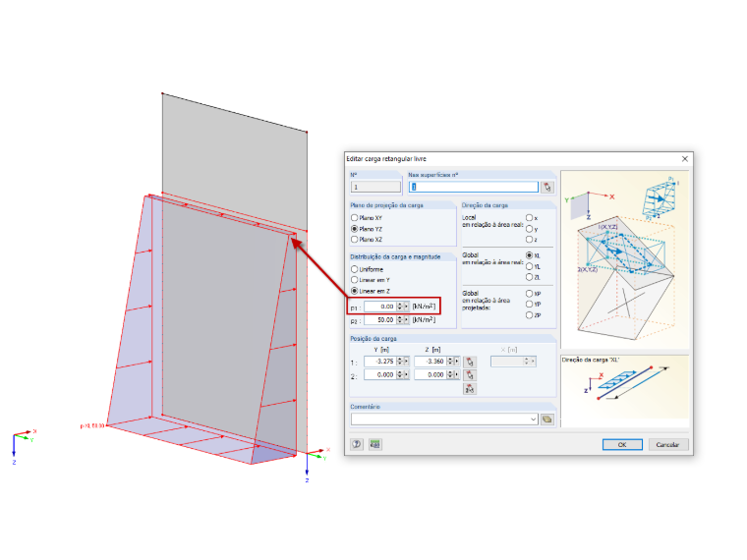Select global YL load direction

(x=529, y=266)
